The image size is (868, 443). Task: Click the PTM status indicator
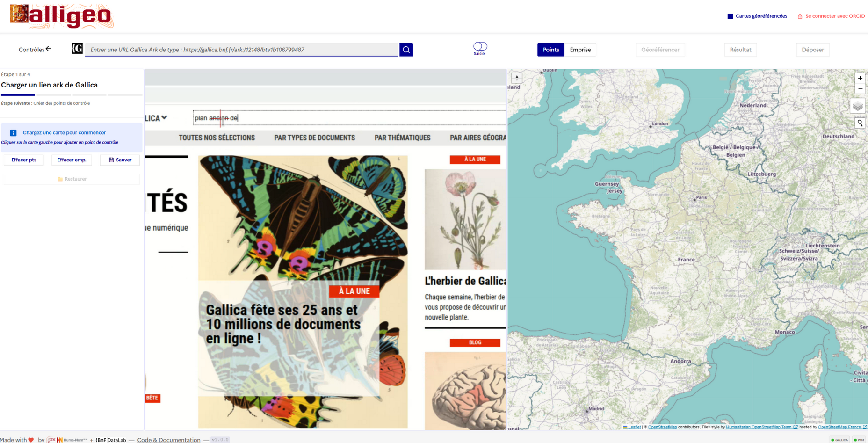[x=859, y=440]
